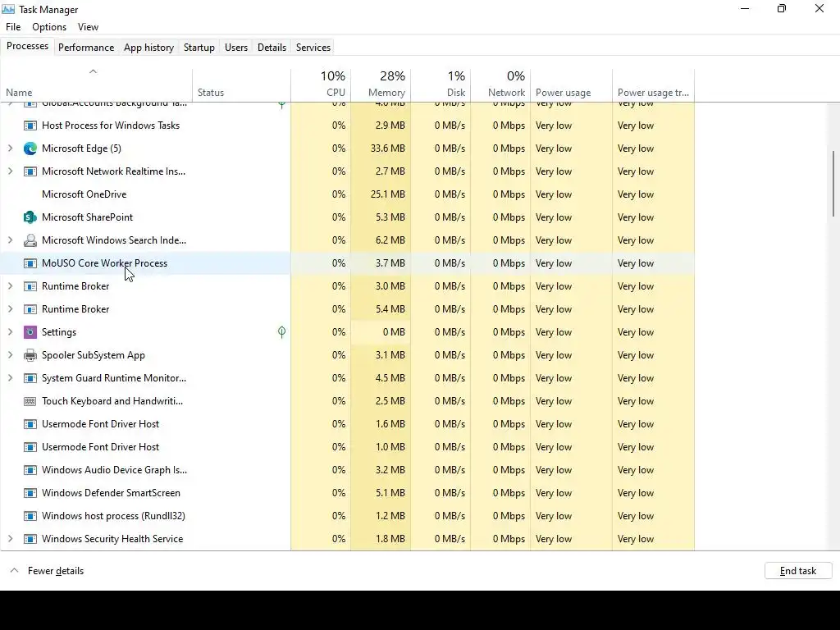Switch to the Users tab
Image resolution: width=840 pixels, height=630 pixels.
pos(236,47)
